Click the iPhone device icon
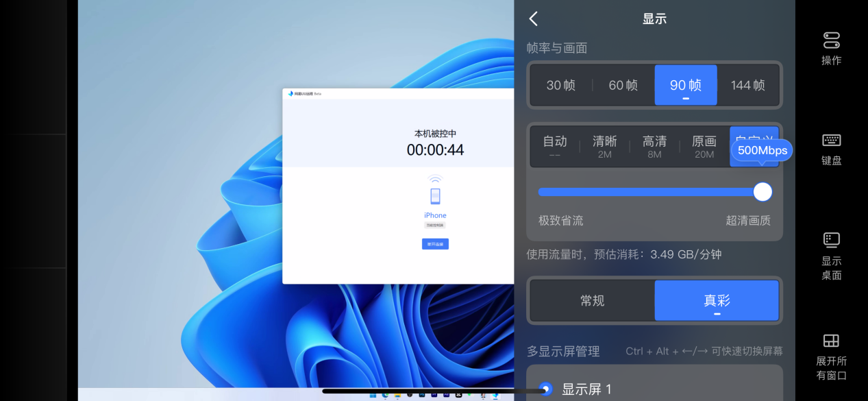Screen dimensions: 868x401 [x=435, y=195]
